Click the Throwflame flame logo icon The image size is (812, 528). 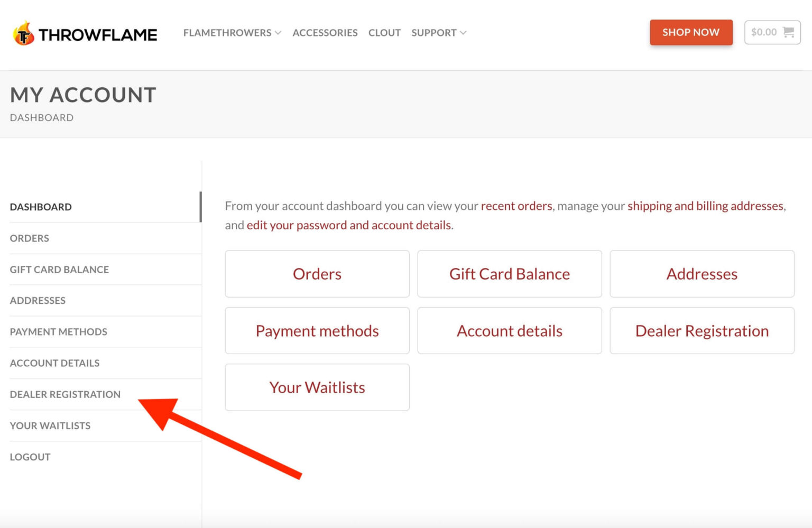coord(23,34)
